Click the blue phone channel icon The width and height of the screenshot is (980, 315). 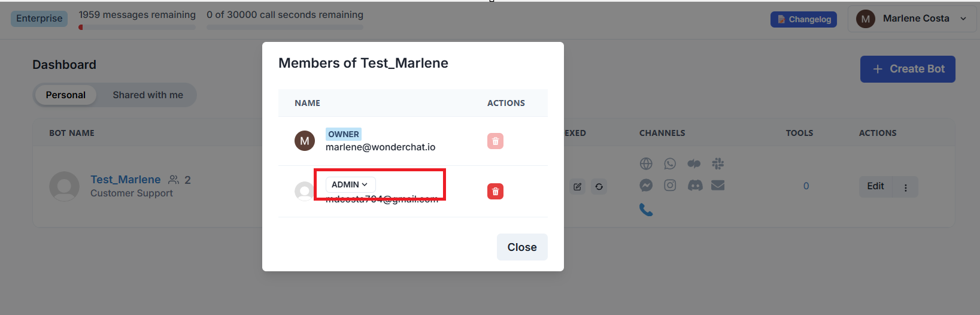pos(646,210)
